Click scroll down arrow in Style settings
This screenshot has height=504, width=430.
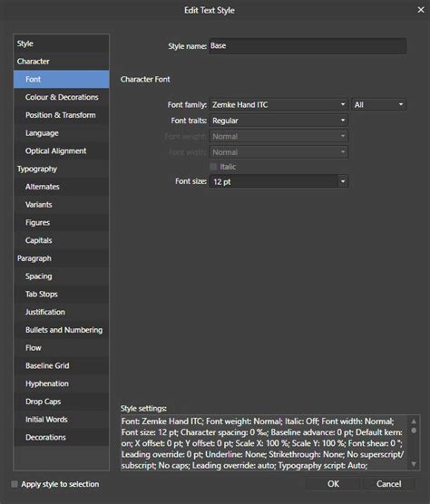[x=414, y=464]
